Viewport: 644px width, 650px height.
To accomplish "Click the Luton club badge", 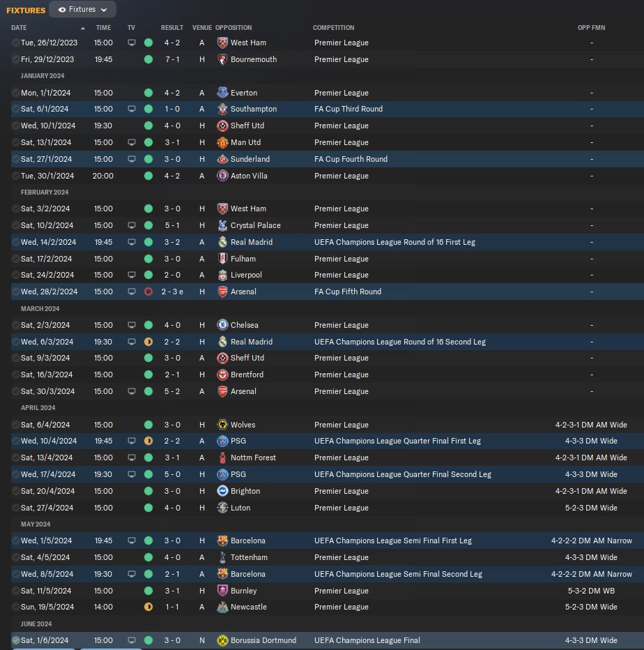I will coord(222,508).
